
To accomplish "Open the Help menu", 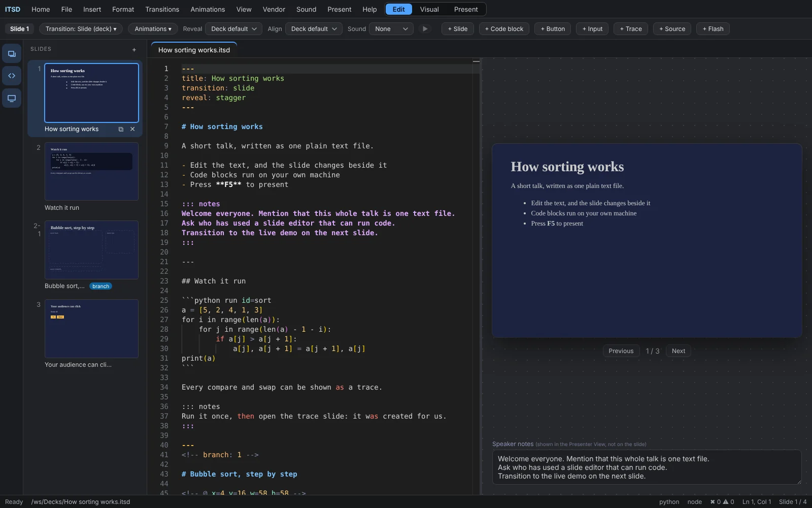I will point(369,9).
